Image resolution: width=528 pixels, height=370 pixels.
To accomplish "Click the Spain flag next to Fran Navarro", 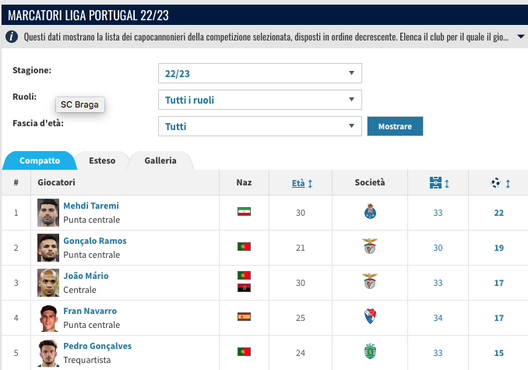I will (x=244, y=316).
